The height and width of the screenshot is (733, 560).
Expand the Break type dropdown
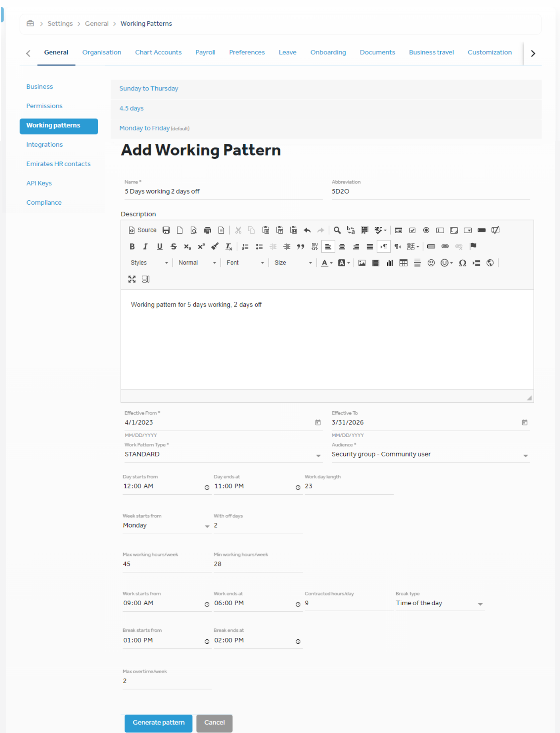tap(440, 603)
